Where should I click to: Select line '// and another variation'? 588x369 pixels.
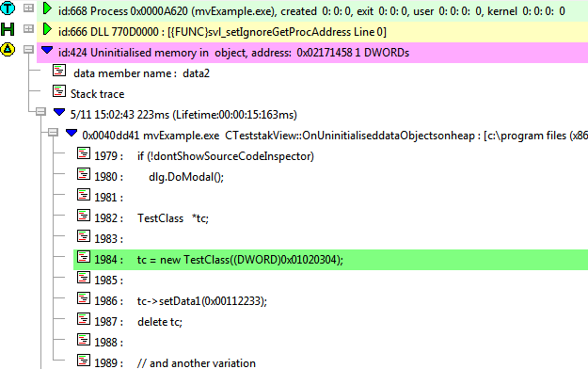(175, 363)
